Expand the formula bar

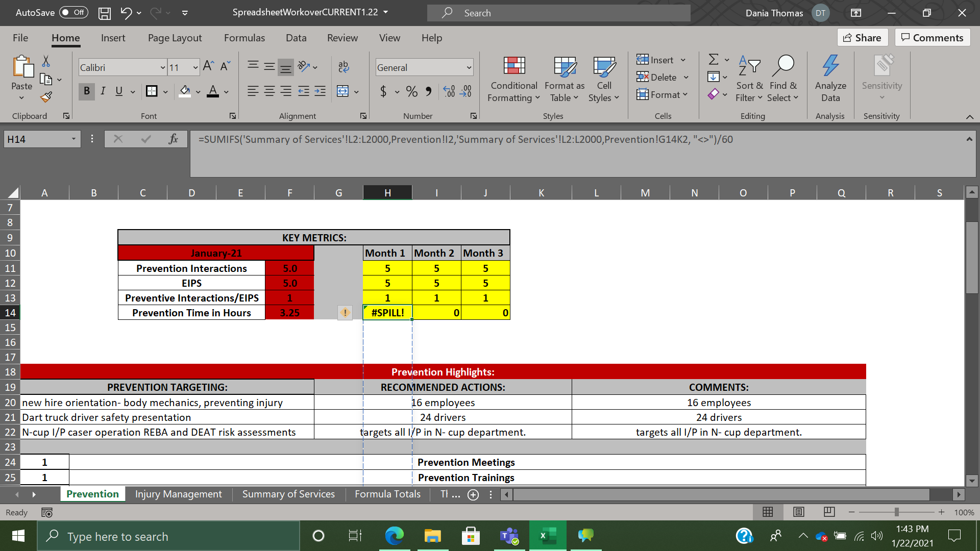(x=969, y=139)
